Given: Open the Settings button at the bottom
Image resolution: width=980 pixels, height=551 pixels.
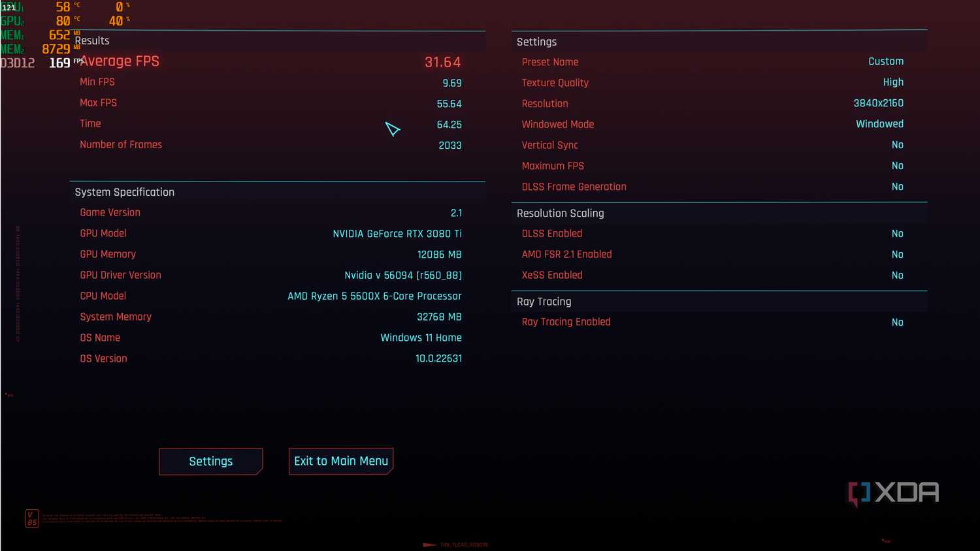Looking at the screenshot, I should [x=210, y=462].
